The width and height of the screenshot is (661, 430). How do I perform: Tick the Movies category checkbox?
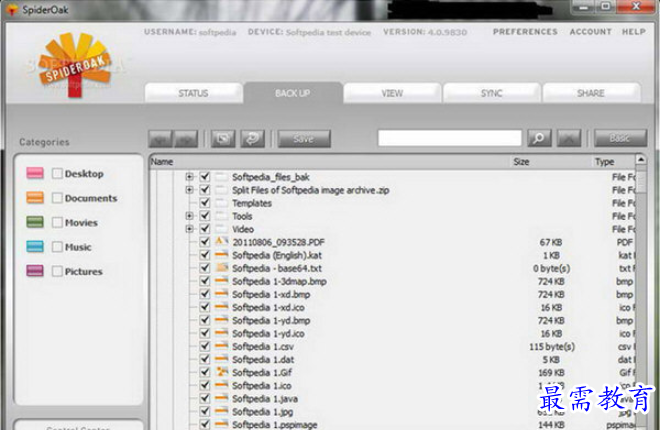pos(57,222)
